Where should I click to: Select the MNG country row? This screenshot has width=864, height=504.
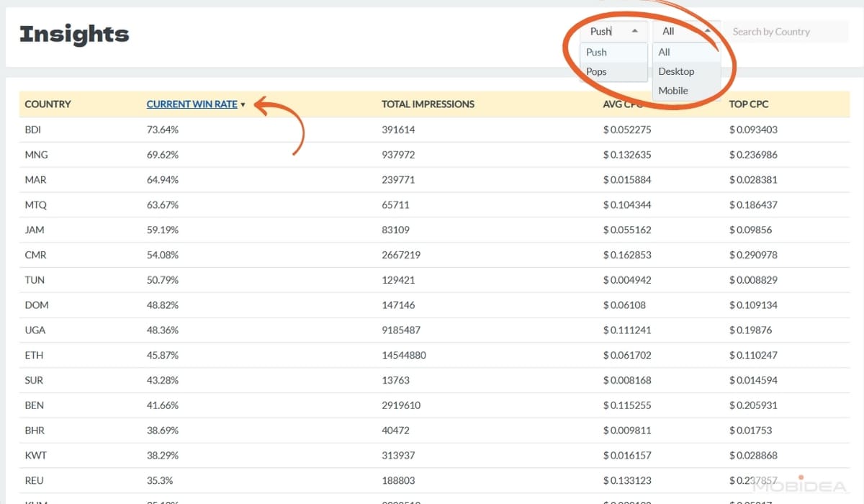pyautogui.click(x=36, y=155)
